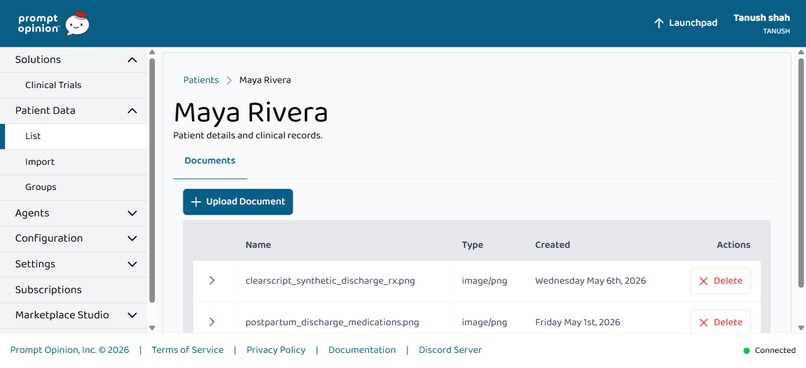
Task: Expand the clearscript_synthetic_discharge_rx.png row
Action: [212, 281]
